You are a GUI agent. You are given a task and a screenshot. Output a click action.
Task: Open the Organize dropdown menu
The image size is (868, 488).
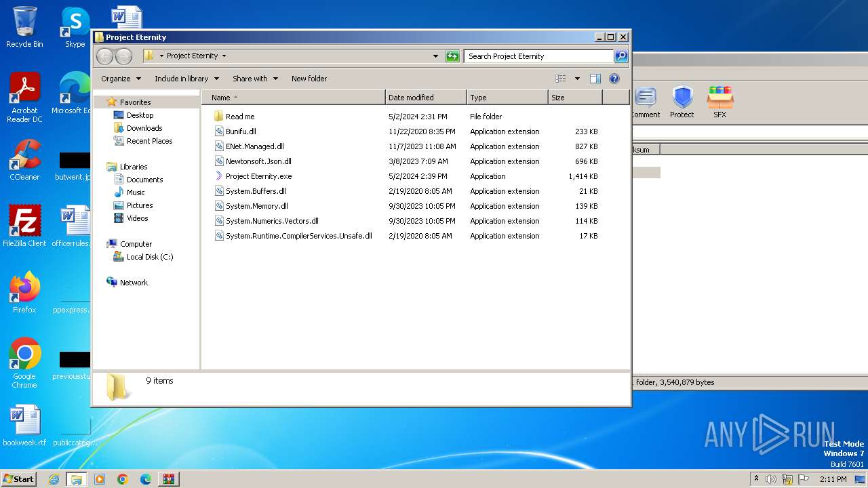tap(121, 79)
